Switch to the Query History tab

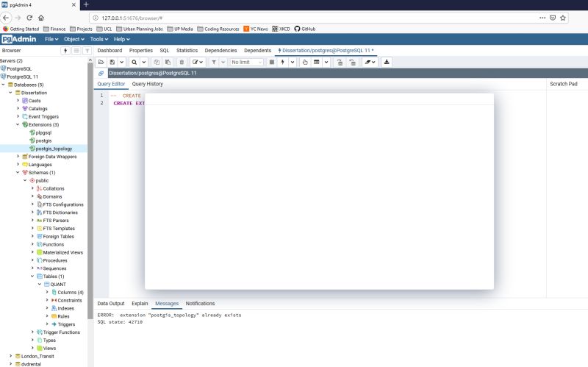tap(148, 84)
